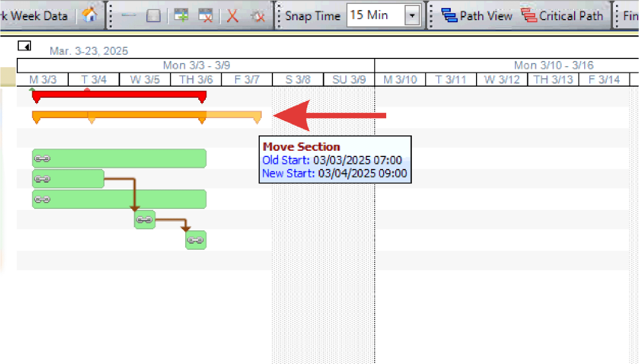Select the orange summary bar
This screenshot has height=364, width=639.
(146, 115)
